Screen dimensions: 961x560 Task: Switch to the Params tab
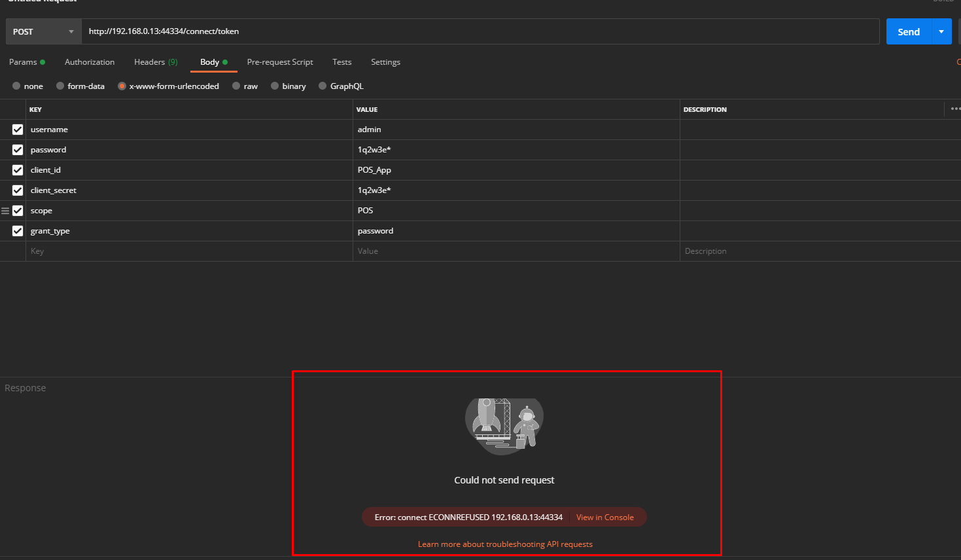point(27,62)
